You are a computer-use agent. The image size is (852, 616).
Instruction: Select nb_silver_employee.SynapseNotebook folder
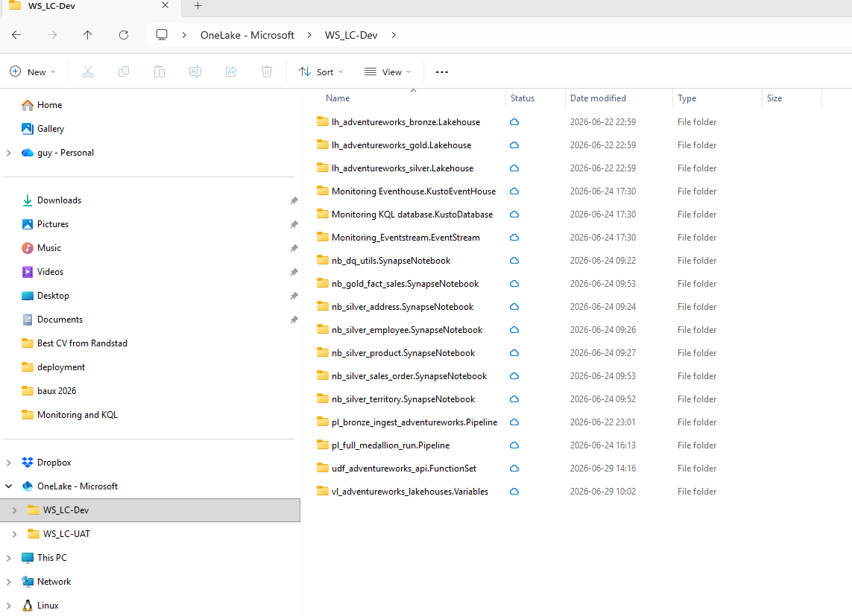click(x=407, y=329)
